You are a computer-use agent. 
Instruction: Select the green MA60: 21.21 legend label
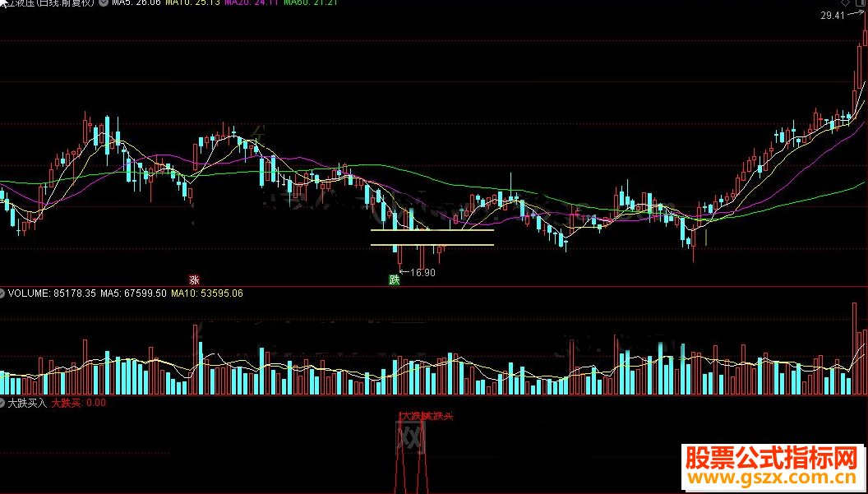310,2
